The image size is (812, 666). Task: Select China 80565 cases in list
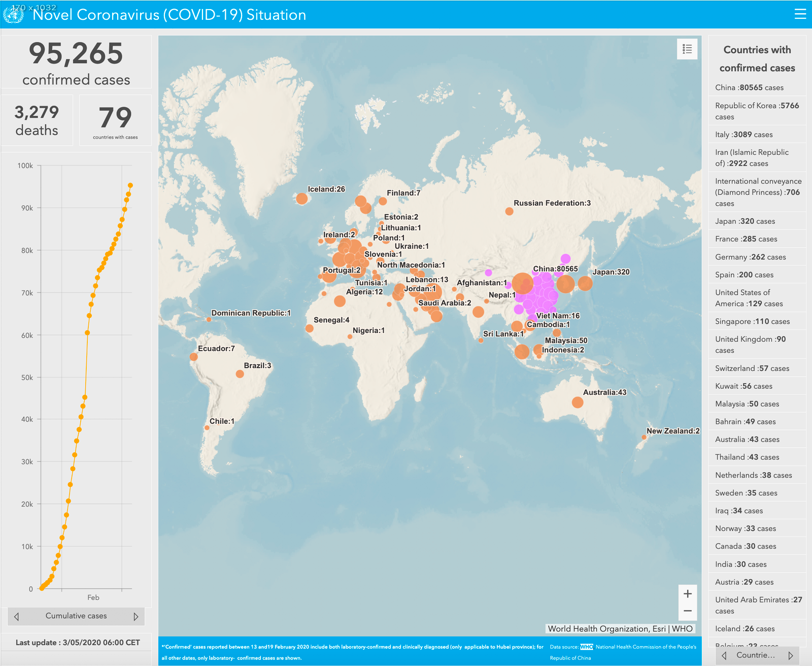[x=749, y=87]
